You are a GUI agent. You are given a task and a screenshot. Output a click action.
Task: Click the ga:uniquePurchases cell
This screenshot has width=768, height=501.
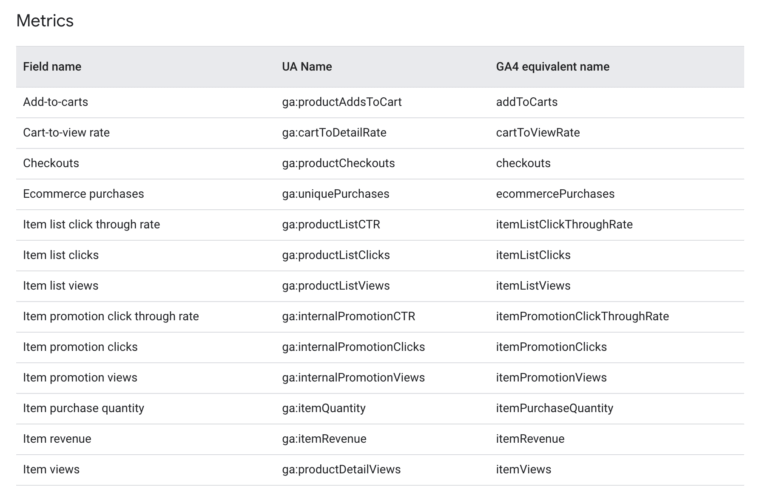pyautogui.click(x=335, y=194)
